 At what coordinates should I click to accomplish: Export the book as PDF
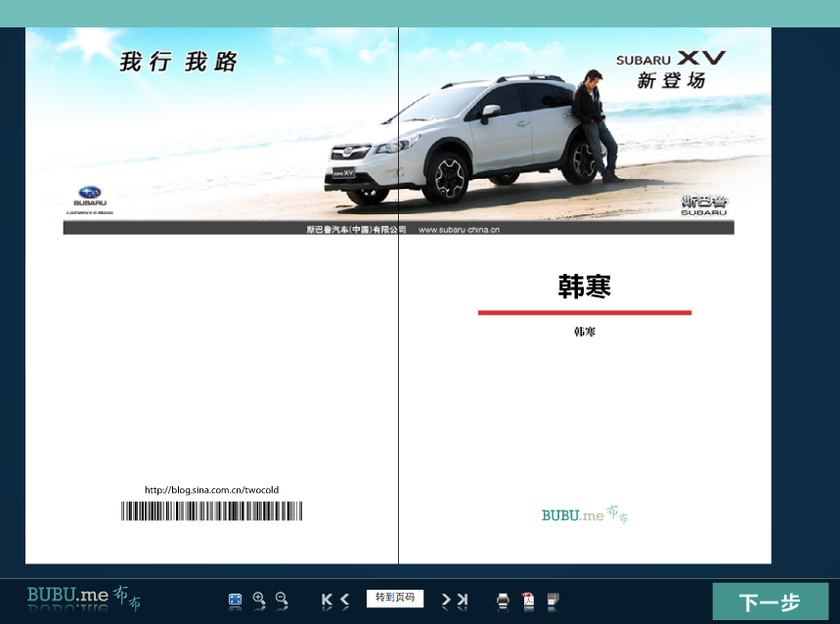(528, 600)
